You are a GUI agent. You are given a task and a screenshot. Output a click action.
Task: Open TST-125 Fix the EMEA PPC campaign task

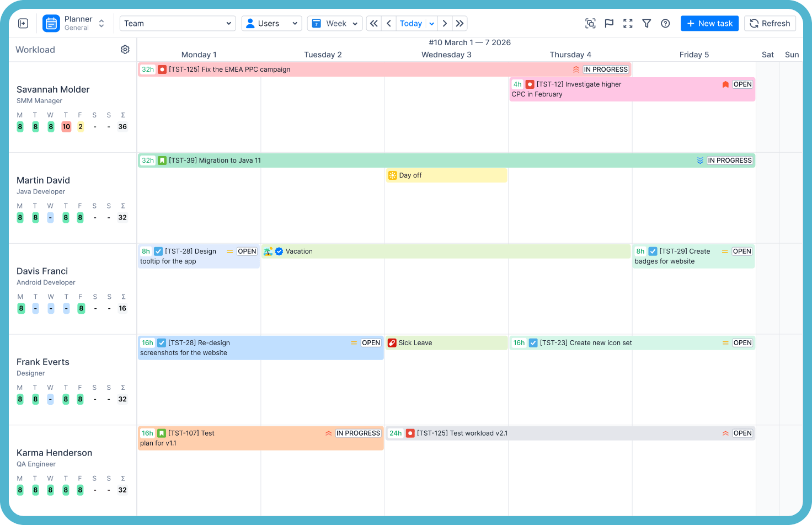point(384,69)
